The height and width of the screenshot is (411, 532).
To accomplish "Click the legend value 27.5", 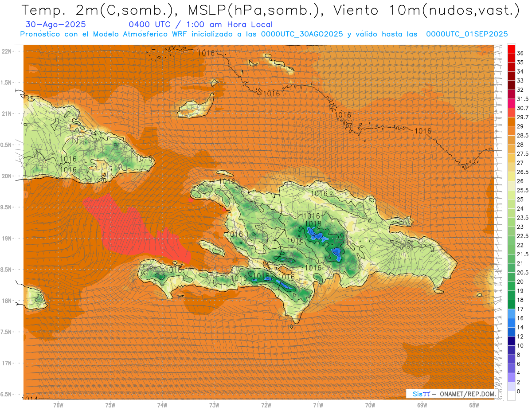I will pyautogui.click(x=523, y=154).
